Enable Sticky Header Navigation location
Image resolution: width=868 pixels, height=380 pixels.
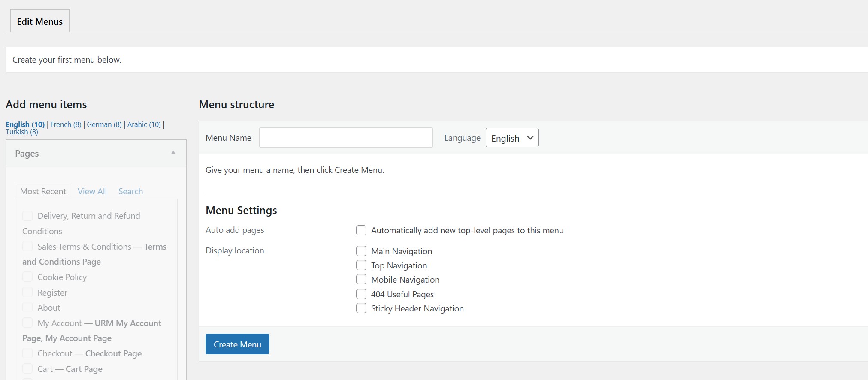coord(361,308)
